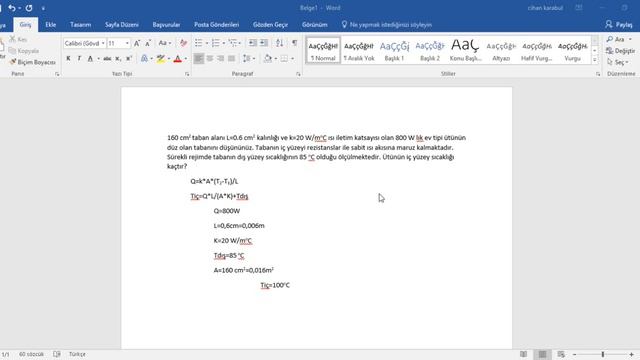Image resolution: width=640 pixels, height=360 pixels.
Task: Increase font size with grow font icon
Action: point(137,43)
